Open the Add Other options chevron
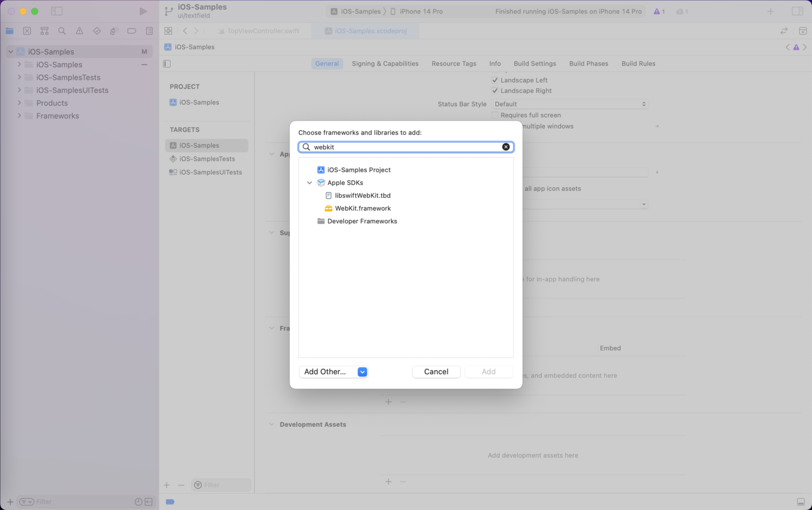Image resolution: width=812 pixels, height=510 pixels. pos(362,372)
